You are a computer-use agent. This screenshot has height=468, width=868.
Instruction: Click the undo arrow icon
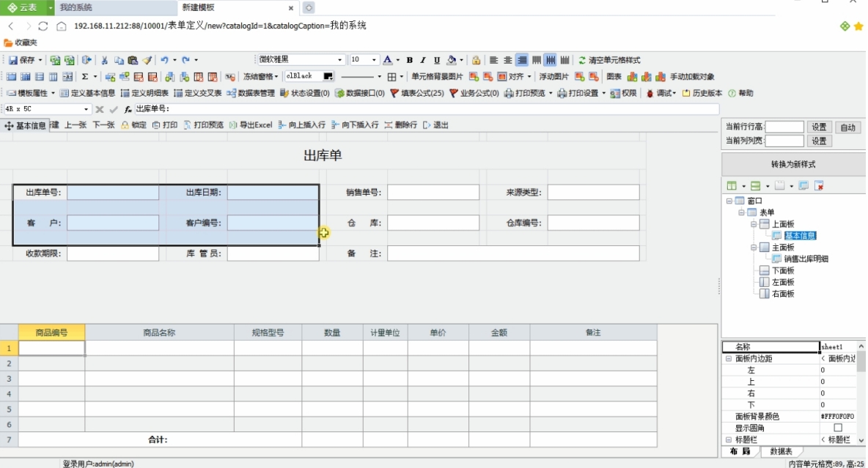(164, 60)
